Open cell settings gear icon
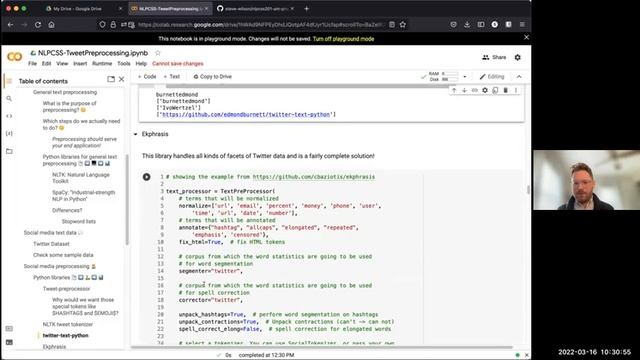This screenshot has width=640, height=360. 485,90
